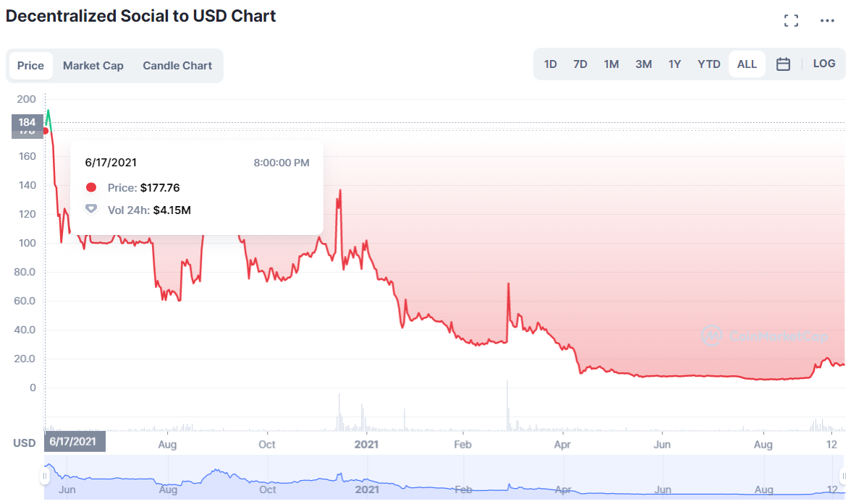This screenshot has height=504, width=856.
Task: Open the calendar date range picker
Action: click(x=783, y=64)
